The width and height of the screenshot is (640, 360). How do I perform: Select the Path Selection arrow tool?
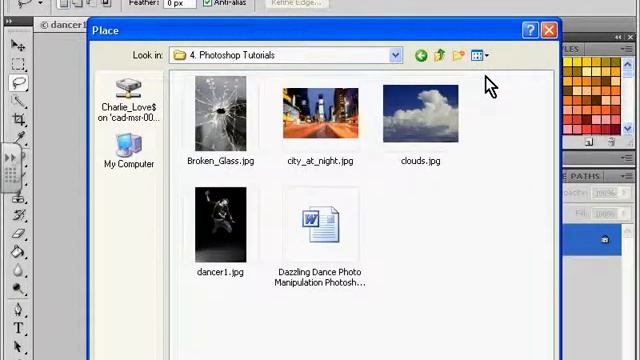point(18,347)
